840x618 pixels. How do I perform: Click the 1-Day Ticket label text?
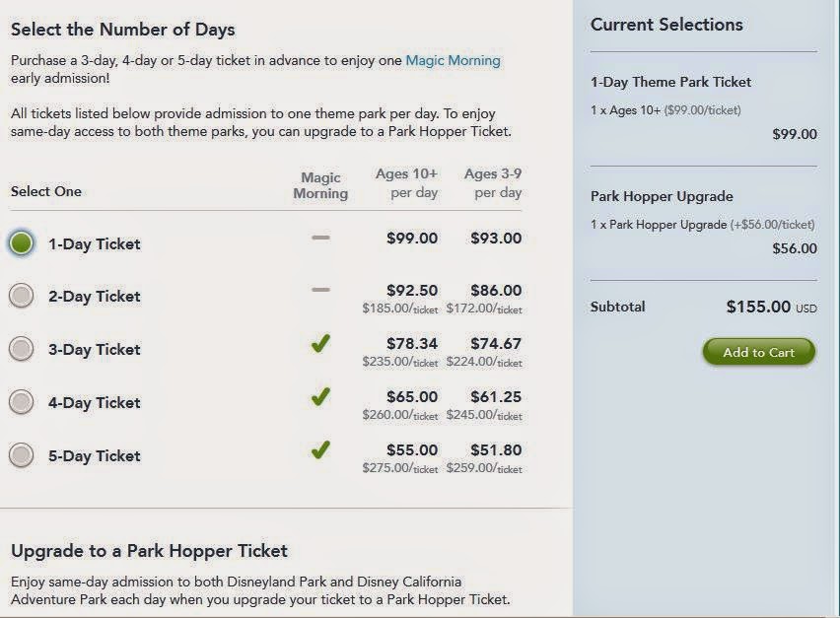pyautogui.click(x=95, y=243)
